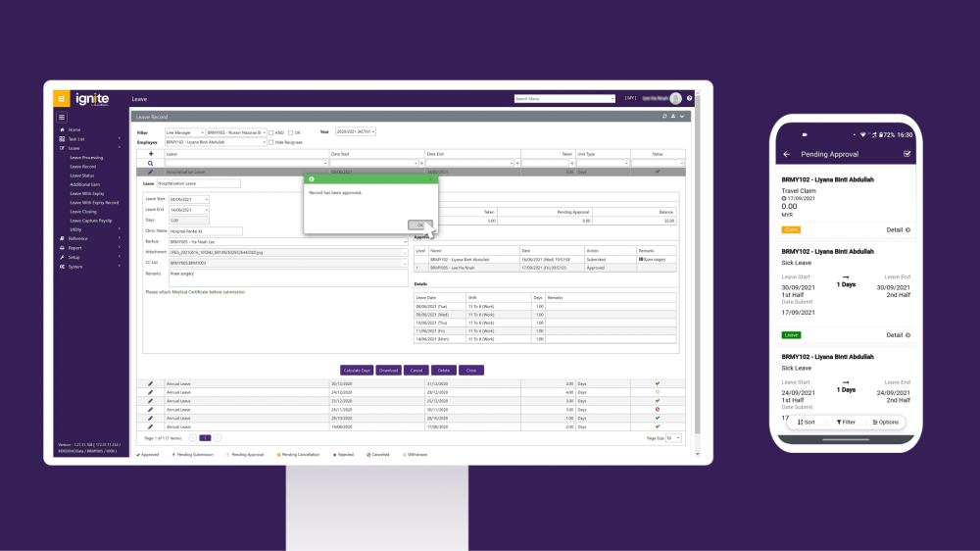Open the ignite app grid launcher

pyautogui.click(x=61, y=99)
